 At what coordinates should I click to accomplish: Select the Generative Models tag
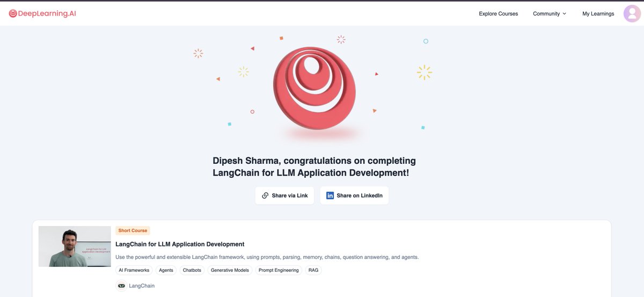point(230,270)
